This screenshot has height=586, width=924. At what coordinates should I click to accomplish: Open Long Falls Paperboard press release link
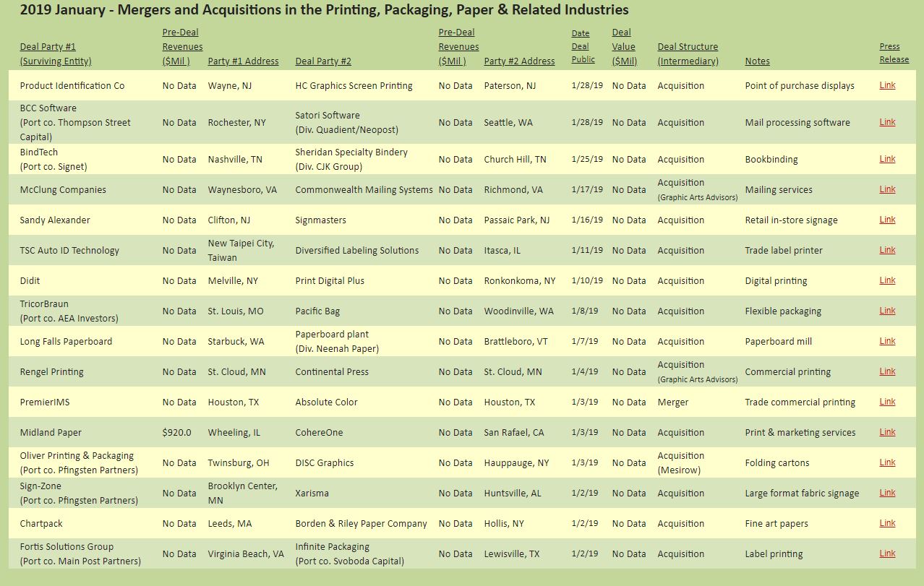point(887,341)
